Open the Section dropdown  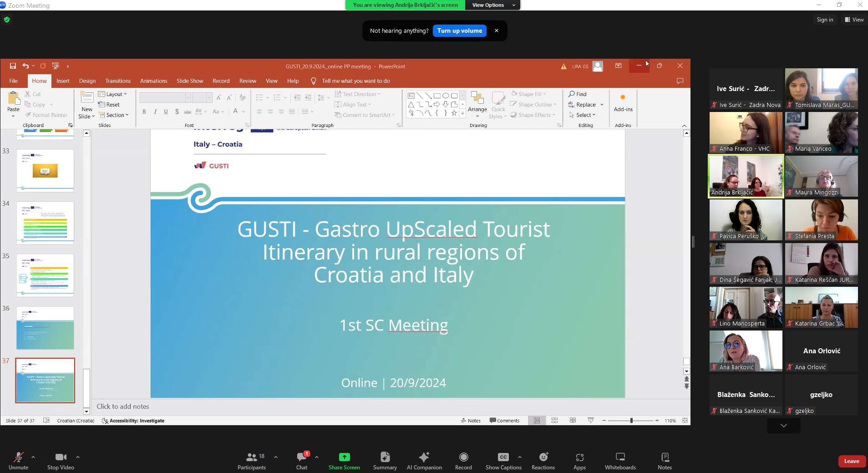tap(114, 115)
